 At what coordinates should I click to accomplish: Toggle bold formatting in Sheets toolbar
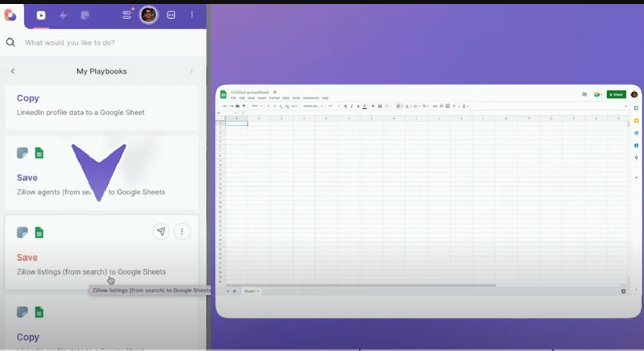coord(346,106)
